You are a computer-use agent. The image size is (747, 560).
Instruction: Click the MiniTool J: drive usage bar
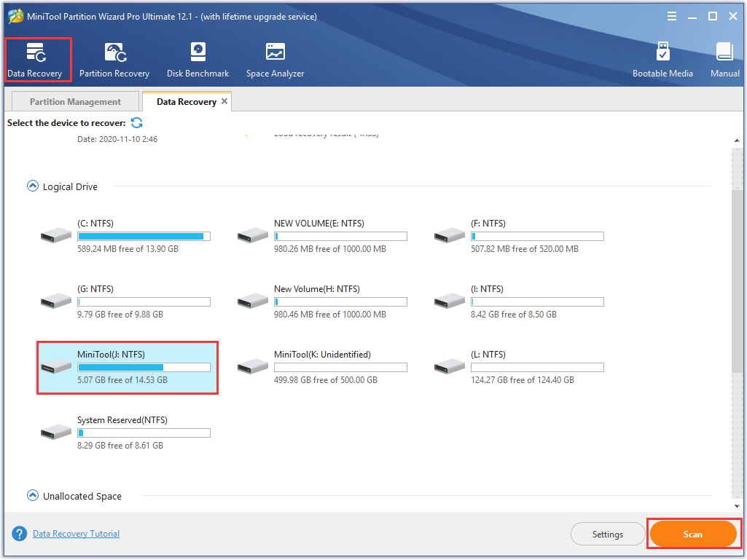tap(144, 367)
